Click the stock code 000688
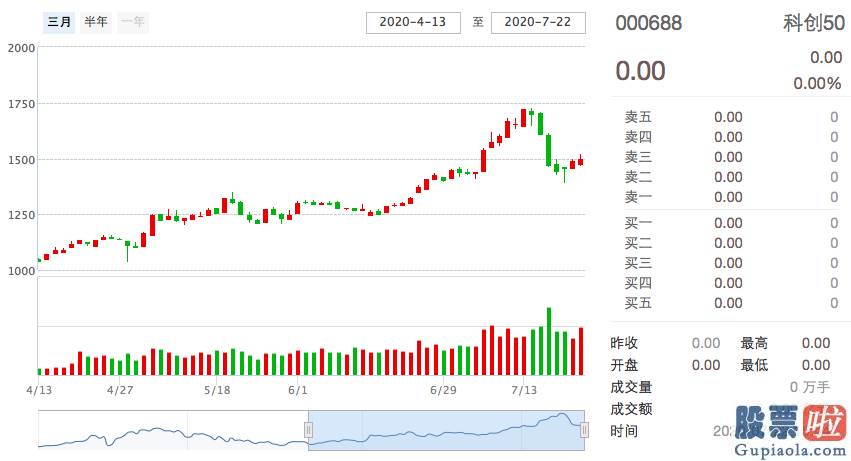851x461 pixels. tap(649, 23)
